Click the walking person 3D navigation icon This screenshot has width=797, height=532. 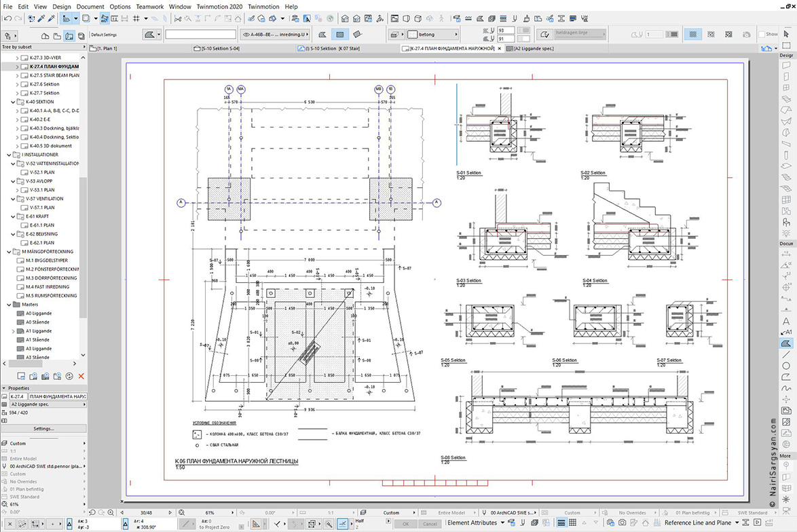pos(441,19)
